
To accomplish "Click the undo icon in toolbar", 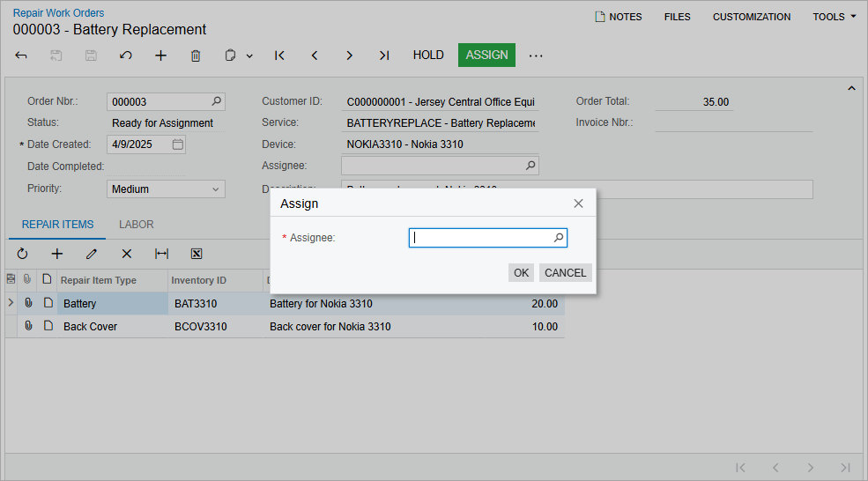I will point(126,55).
